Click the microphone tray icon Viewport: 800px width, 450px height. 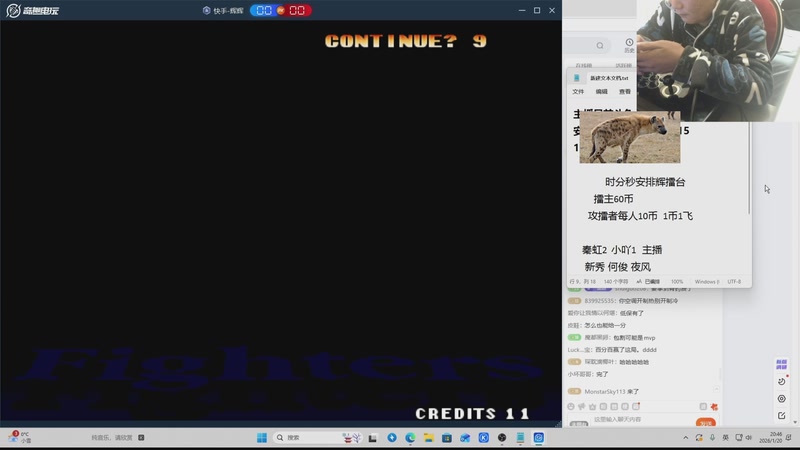click(712, 438)
